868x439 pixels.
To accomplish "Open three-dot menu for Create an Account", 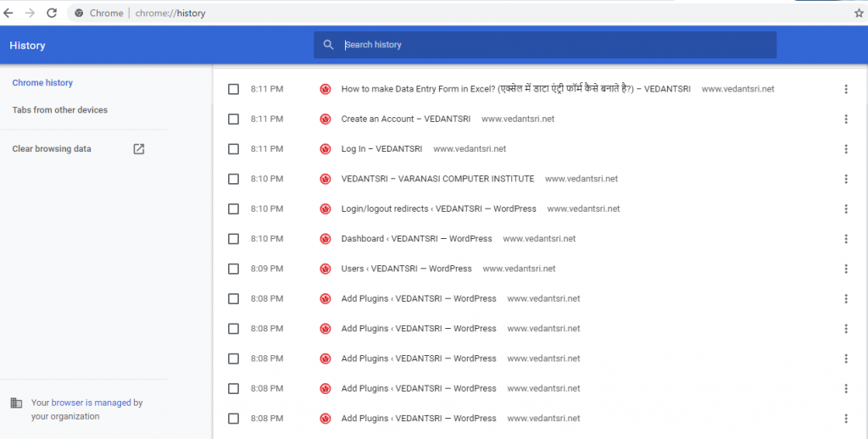I will coord(846,119).
